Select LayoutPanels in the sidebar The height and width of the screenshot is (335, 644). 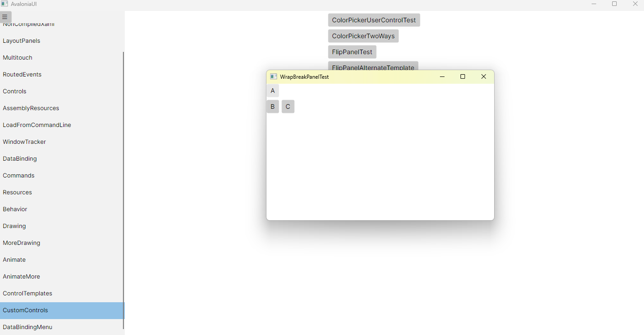coord(21,41)
